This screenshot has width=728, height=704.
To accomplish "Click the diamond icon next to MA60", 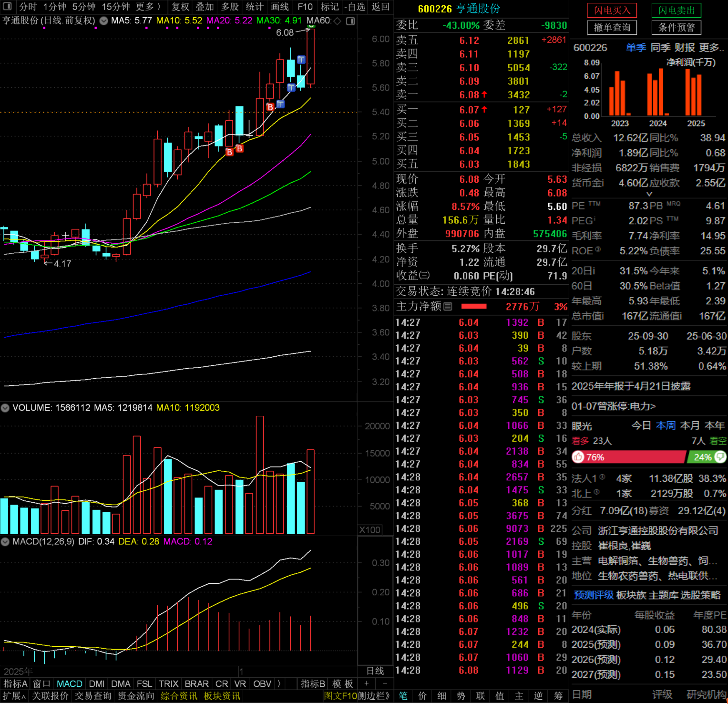I will (338, 21).
